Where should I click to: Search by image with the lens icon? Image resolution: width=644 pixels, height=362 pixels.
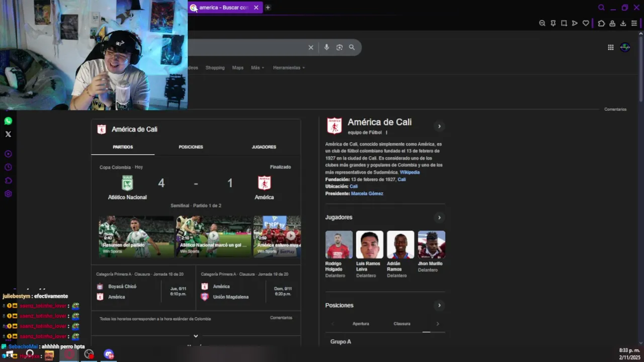click(340, 47)
